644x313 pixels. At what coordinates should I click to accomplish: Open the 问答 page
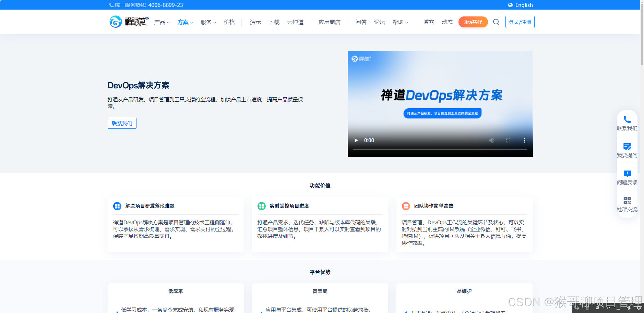click(x=361, y=22)
